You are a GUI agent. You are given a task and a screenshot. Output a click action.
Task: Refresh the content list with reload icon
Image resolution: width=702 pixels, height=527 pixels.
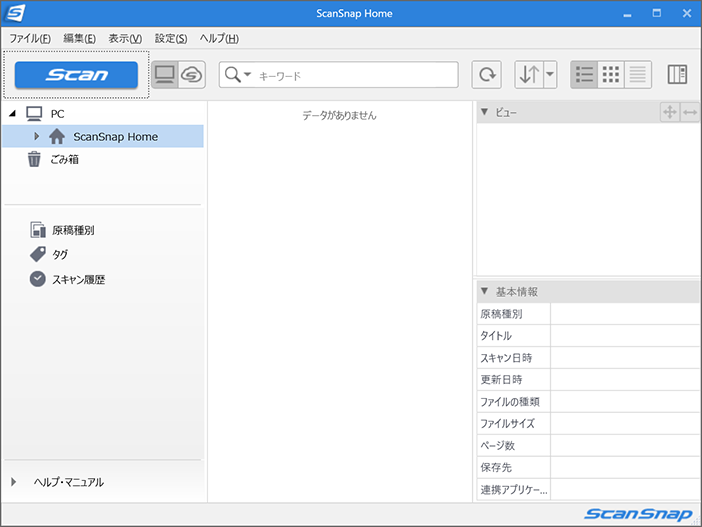click(x=487, y=74)
